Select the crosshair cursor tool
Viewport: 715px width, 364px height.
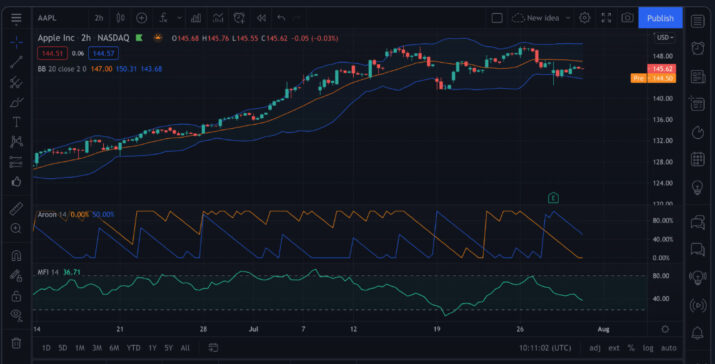[x=16, y=42]
